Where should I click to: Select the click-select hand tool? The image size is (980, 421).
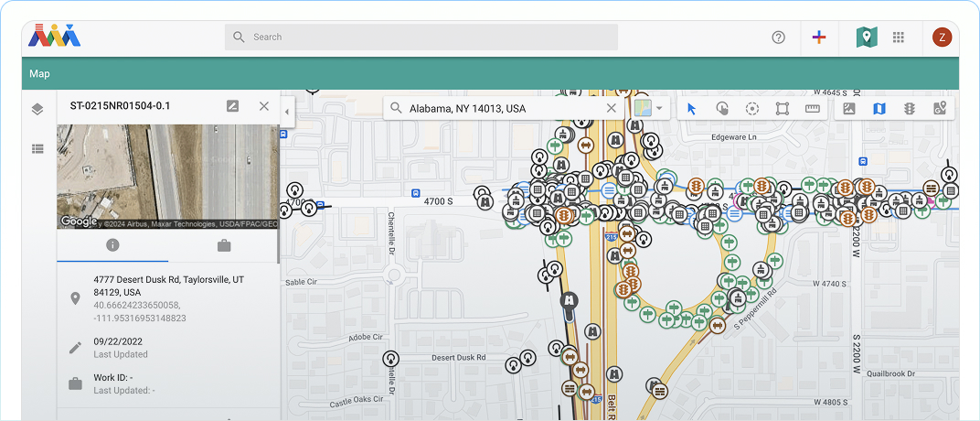pyautogui.click(x=722, y=108)
